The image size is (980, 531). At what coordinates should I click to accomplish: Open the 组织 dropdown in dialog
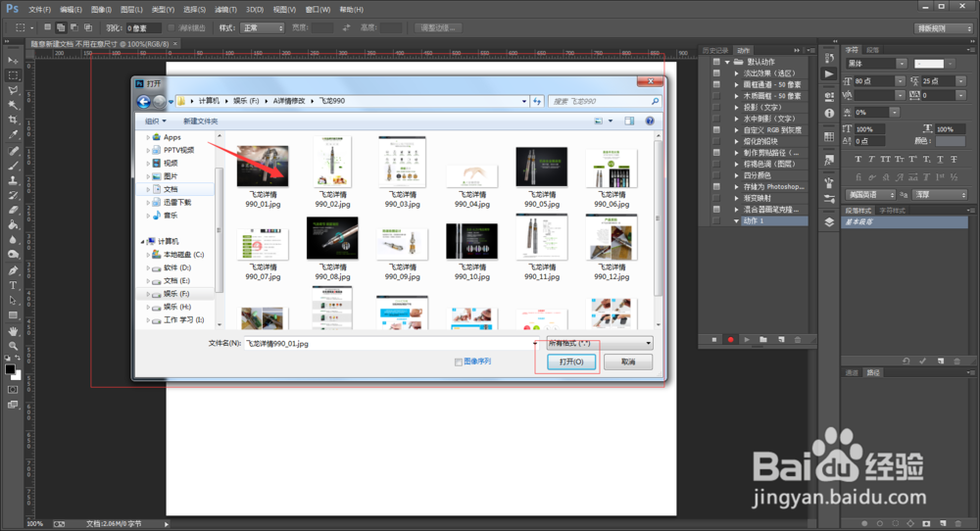point(156,121)
